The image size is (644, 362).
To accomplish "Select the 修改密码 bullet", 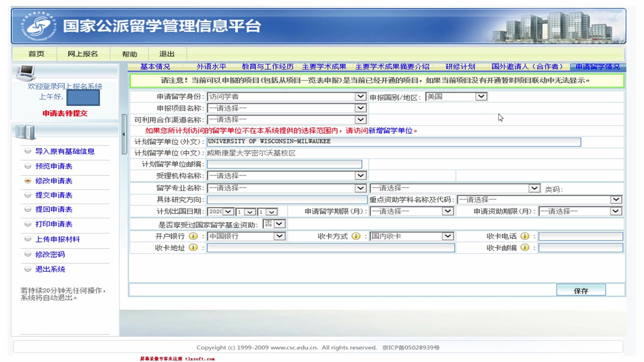I will 28,254.
